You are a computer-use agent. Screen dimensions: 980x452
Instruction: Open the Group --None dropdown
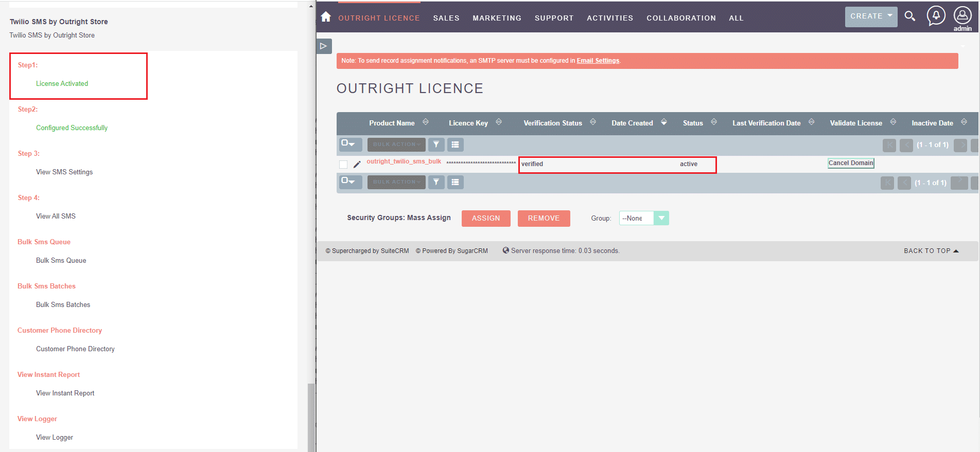pos(644,218)
